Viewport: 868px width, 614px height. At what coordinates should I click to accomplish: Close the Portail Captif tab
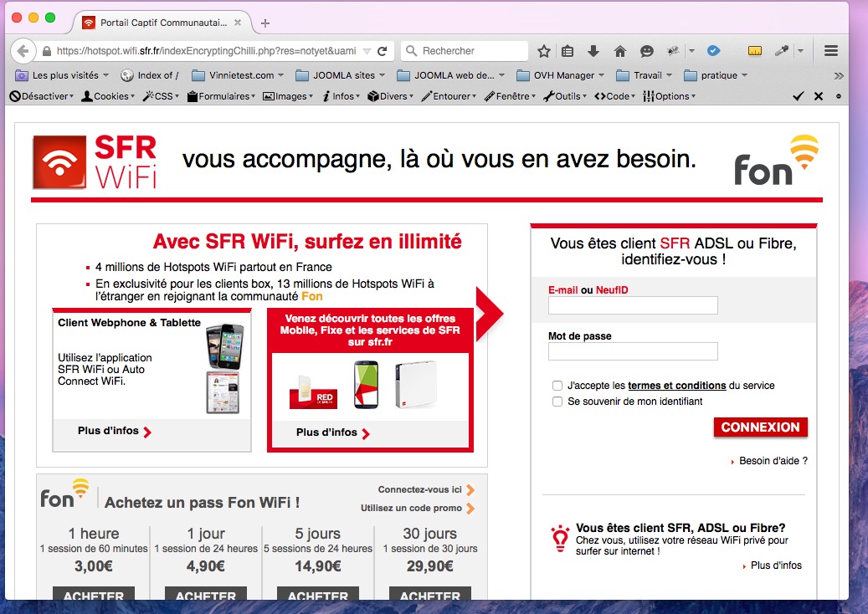[x=238, y=23]
